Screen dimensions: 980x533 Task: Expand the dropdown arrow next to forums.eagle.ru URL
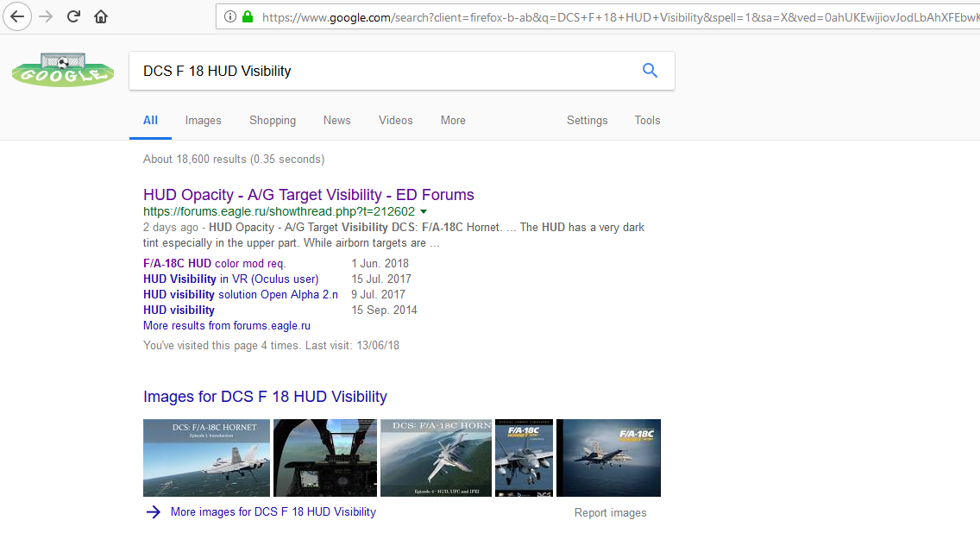[423, 212]
